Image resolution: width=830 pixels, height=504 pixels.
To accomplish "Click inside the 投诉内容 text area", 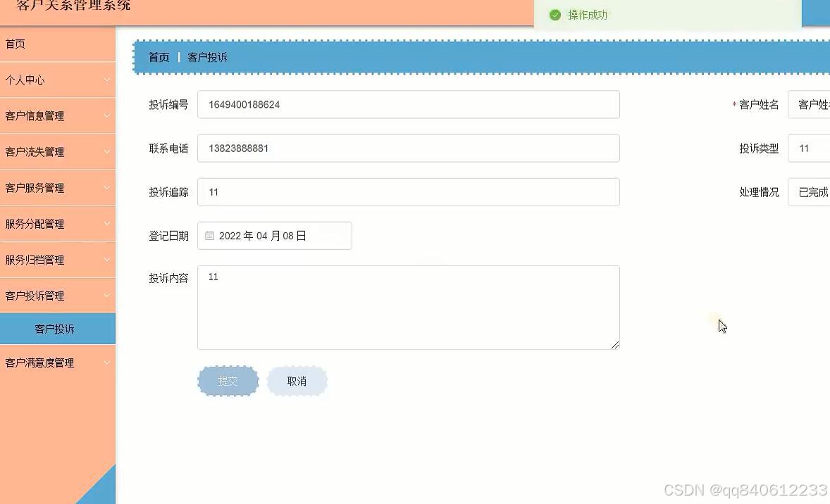I will [x=409, y=306].
